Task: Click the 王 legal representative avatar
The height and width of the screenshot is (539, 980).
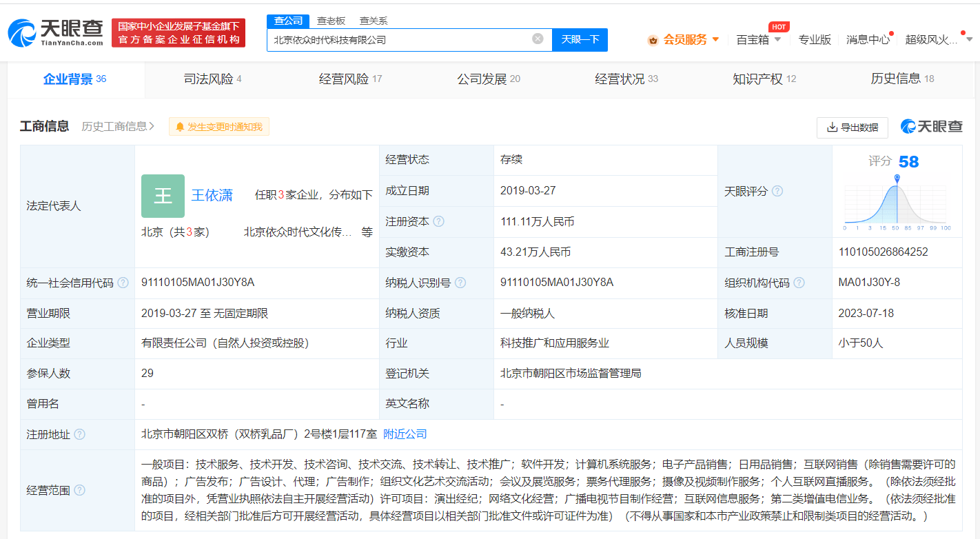Action: [163, 196]
